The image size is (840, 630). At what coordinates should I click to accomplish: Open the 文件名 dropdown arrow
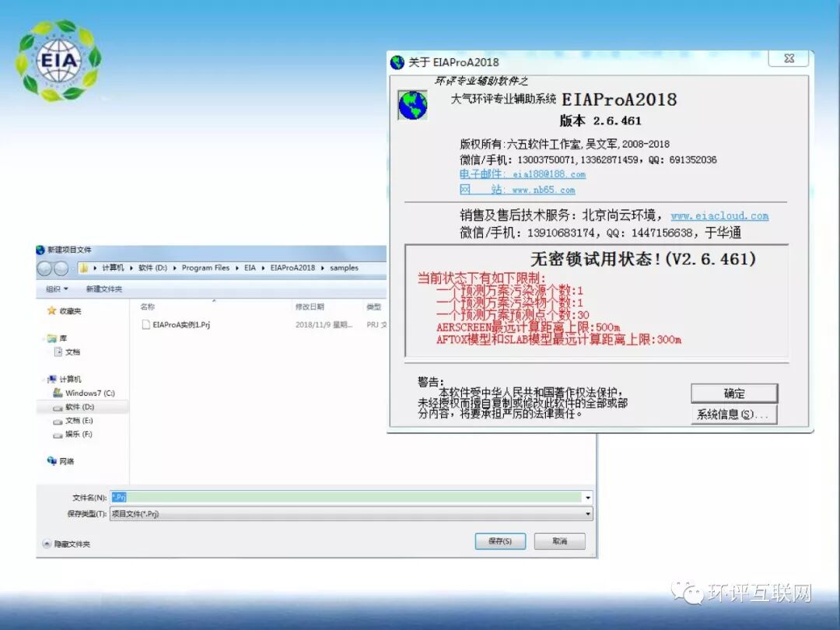pos(588,498)
